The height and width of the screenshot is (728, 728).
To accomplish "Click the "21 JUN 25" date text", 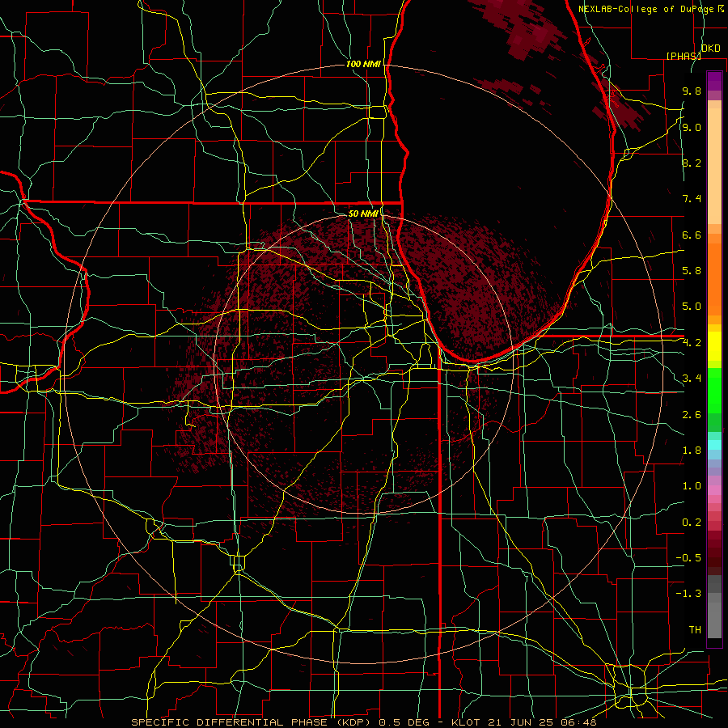I will pos(518,722).
